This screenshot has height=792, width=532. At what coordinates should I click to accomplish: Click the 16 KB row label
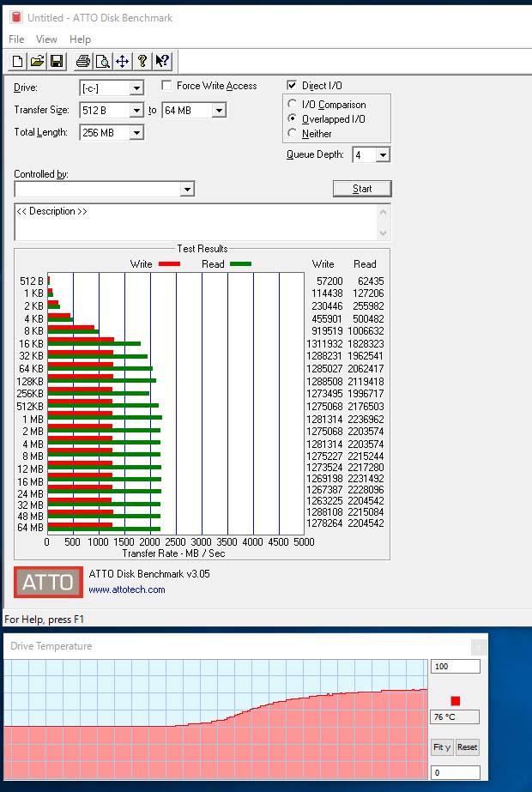(x=31, y=344)
